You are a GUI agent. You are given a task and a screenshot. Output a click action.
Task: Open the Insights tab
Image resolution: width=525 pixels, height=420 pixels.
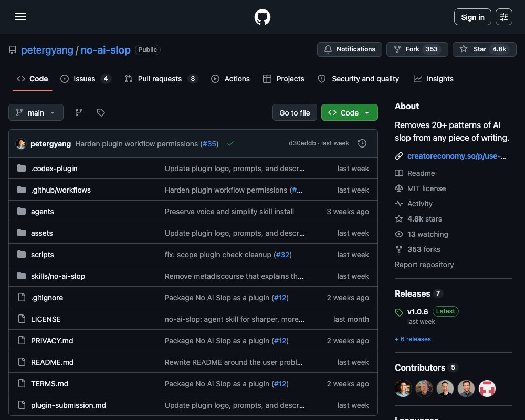(433, 79)
